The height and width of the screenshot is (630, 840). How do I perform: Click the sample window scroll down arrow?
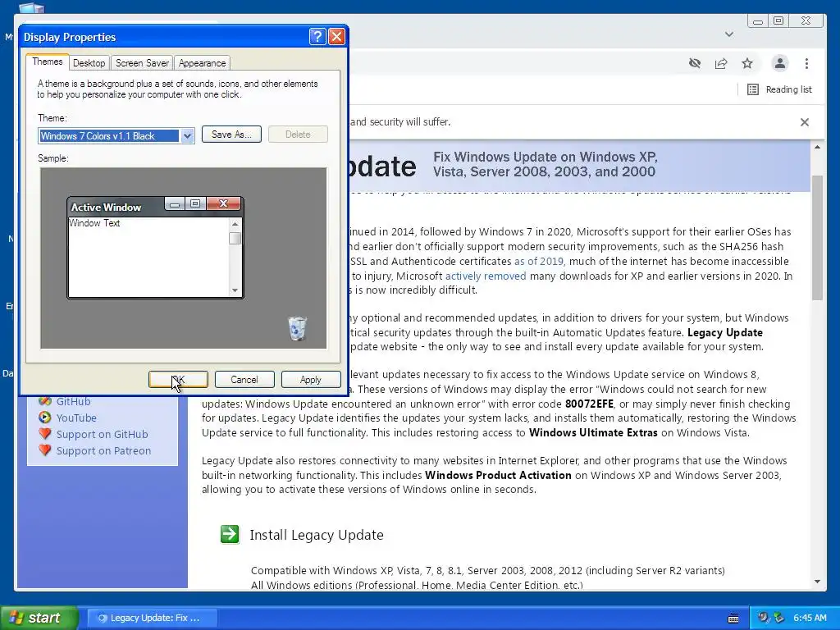235,290
